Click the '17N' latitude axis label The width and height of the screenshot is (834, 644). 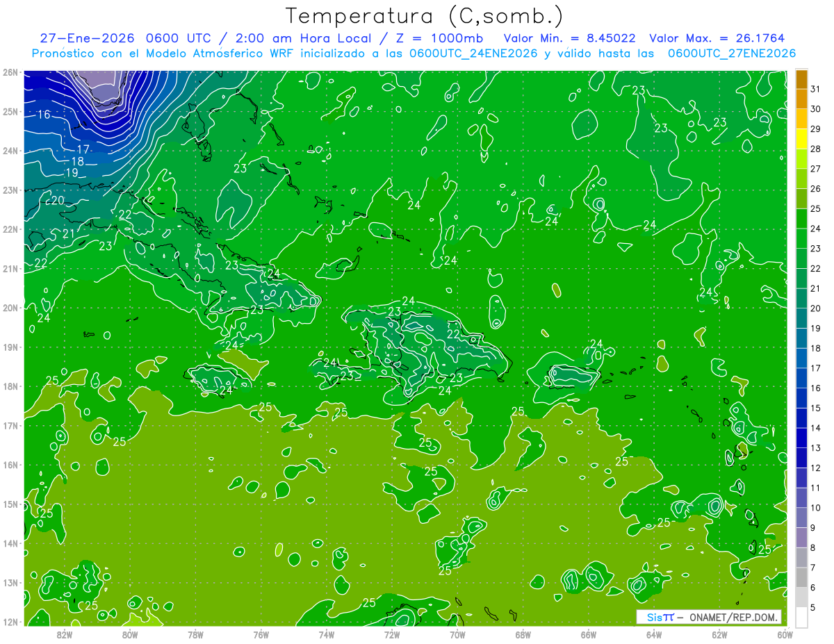pyautogui.click(x=10, y=426)
